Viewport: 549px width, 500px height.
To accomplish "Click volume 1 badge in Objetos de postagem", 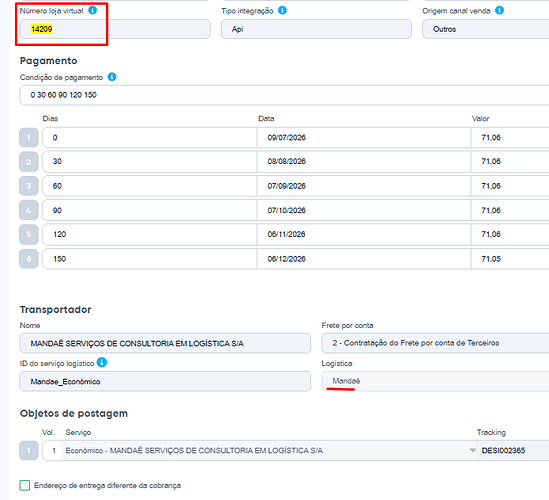I will tap(29, 451).
